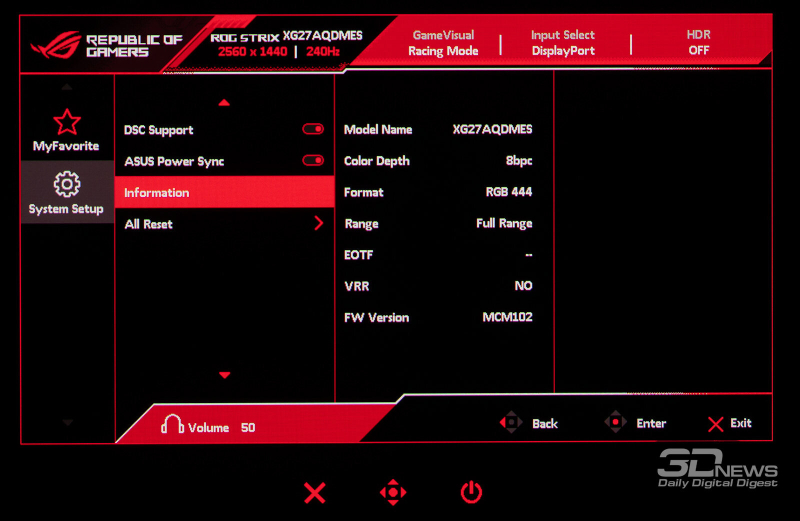Click the sidebar up arrow above MyFavorite

tap(67, 87)
